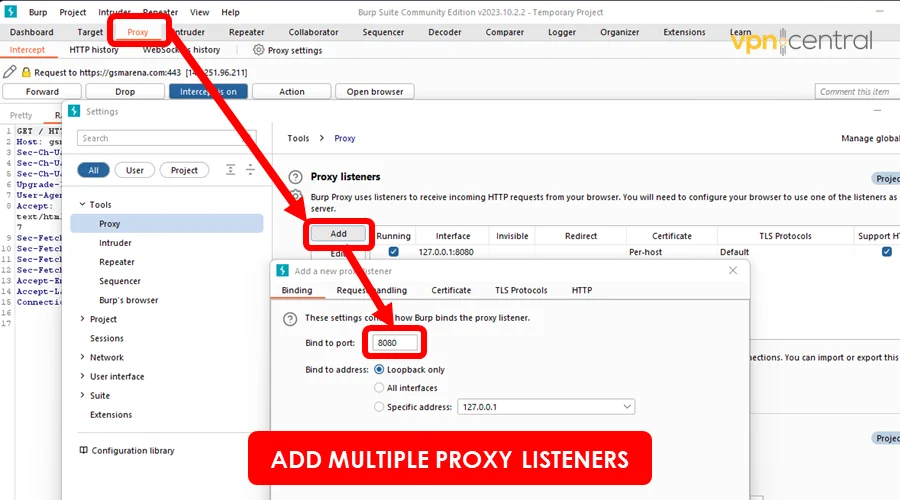This screenshot has height=500, width=900.
Task: Toggle the Support HTTP/2 checkbox for the listener
Action: (x=887, y=251)
